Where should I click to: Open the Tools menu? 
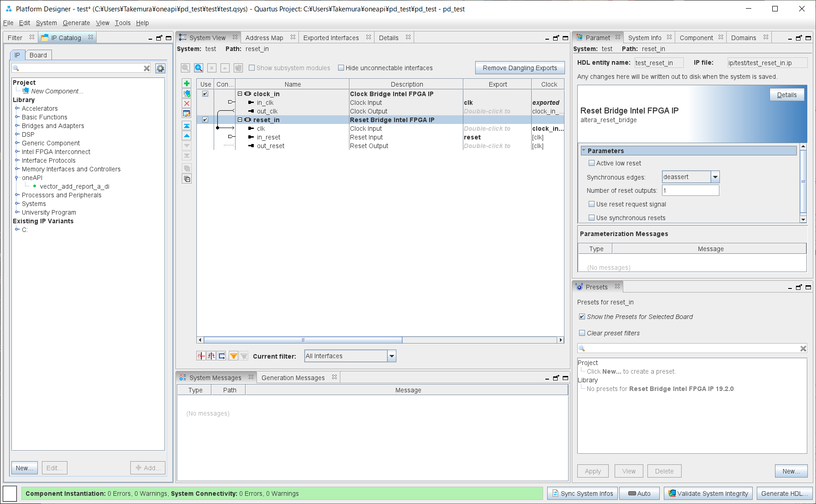point(123,23)
